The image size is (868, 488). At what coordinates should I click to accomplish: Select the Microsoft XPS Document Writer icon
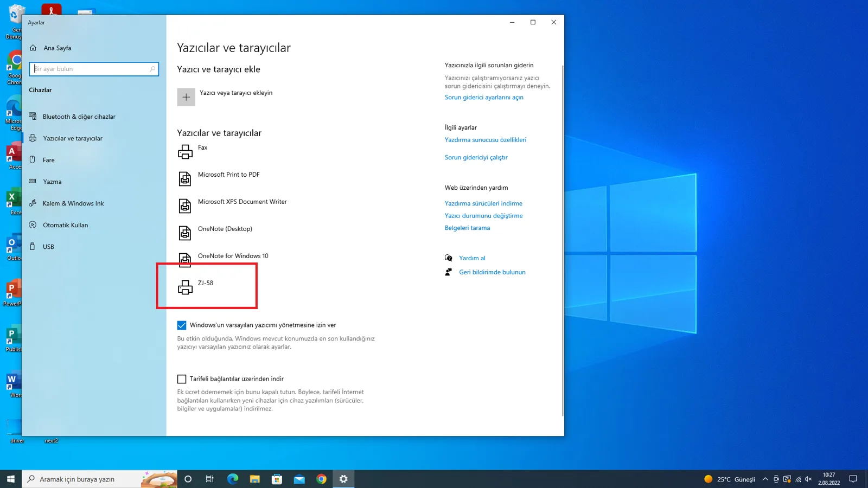point(185,206)
